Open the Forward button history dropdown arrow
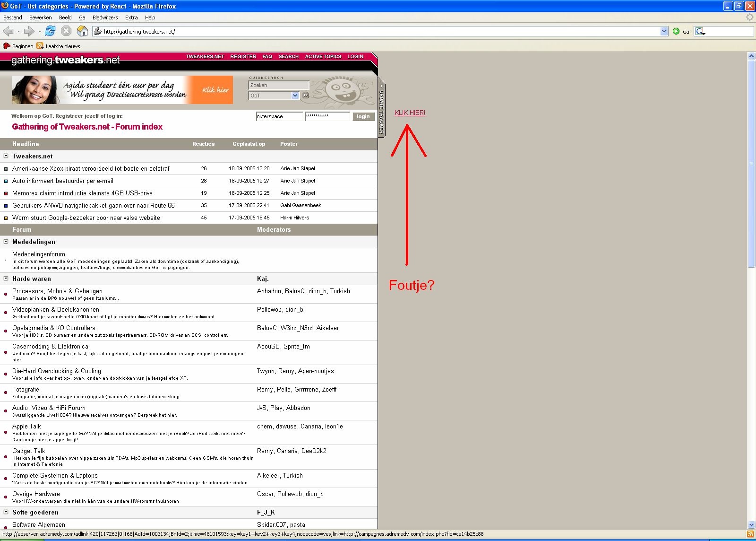Image resolution: width=756 pixels, height=541 pixels. [x=40, y=32]
